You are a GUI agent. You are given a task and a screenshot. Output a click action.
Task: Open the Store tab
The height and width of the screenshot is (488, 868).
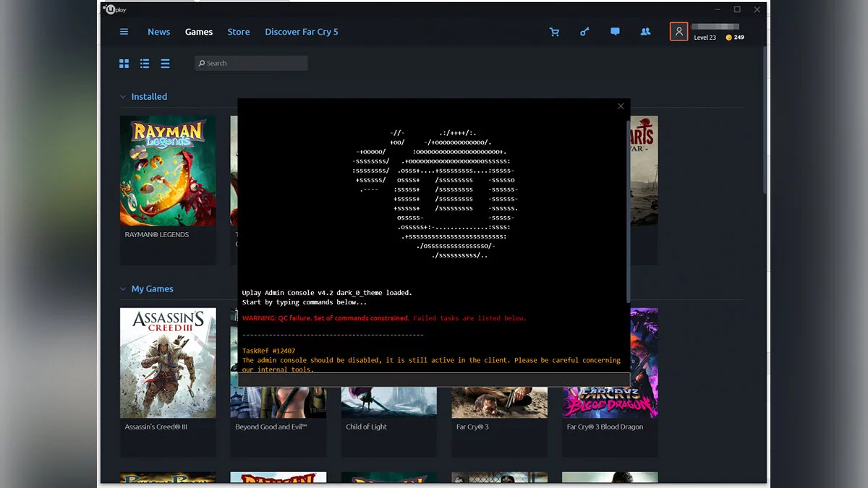pyautogui.click(x=238, y=32)
